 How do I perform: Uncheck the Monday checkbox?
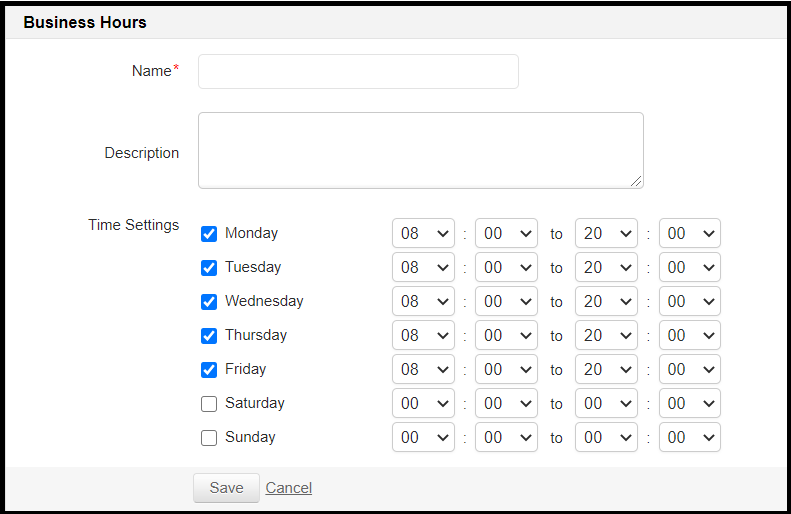[209, 234]
